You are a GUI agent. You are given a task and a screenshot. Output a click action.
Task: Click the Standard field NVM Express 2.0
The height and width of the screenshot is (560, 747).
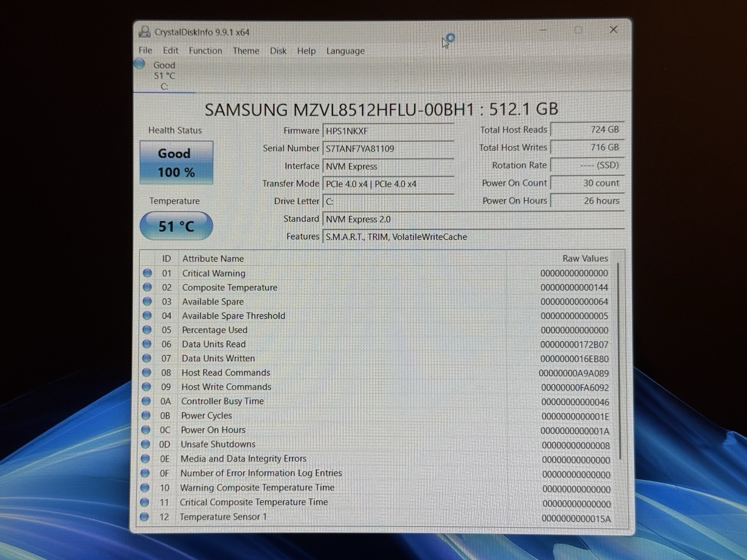(x=473, y=219)
